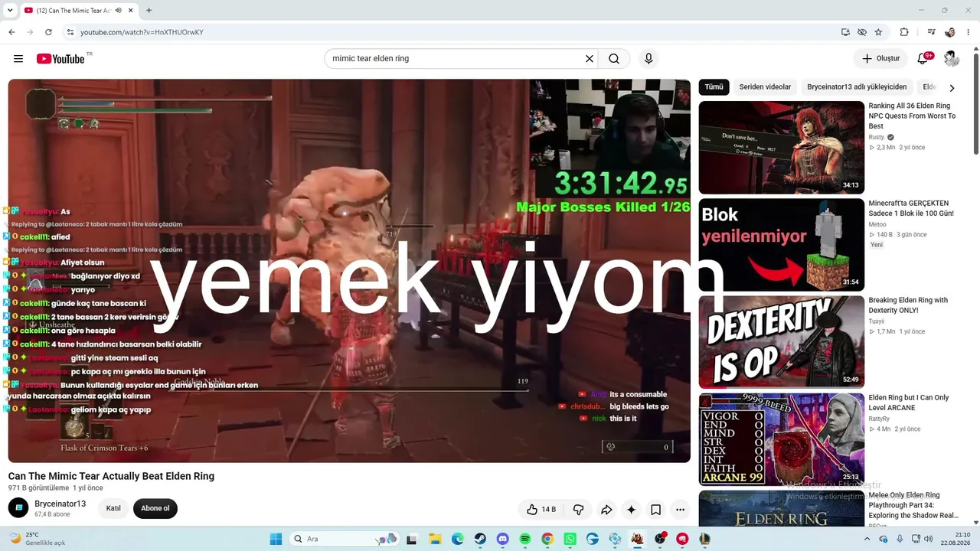
Task: Open Spotify from the taskbar
Action: 524,539
